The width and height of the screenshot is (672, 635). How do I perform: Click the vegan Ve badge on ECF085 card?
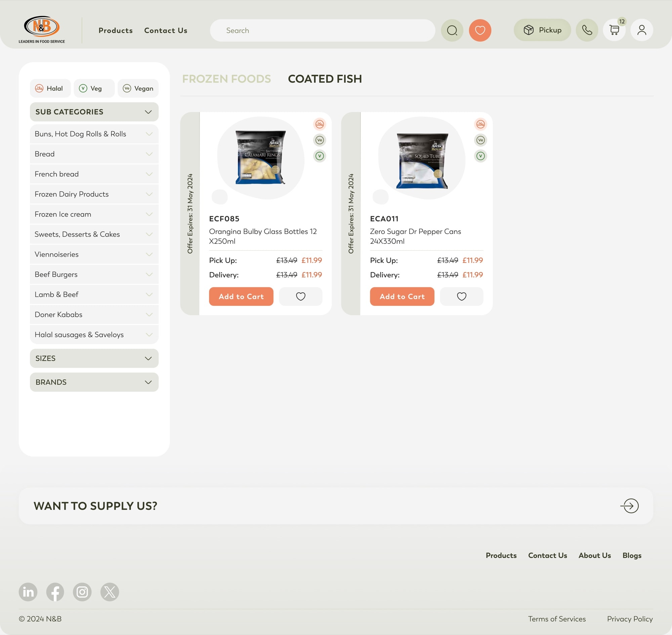320,140
